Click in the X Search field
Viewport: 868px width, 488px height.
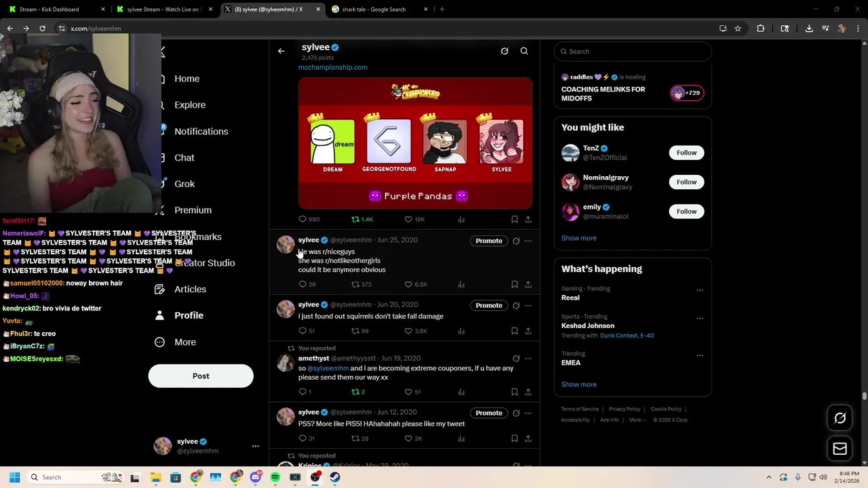pos(633,52)
